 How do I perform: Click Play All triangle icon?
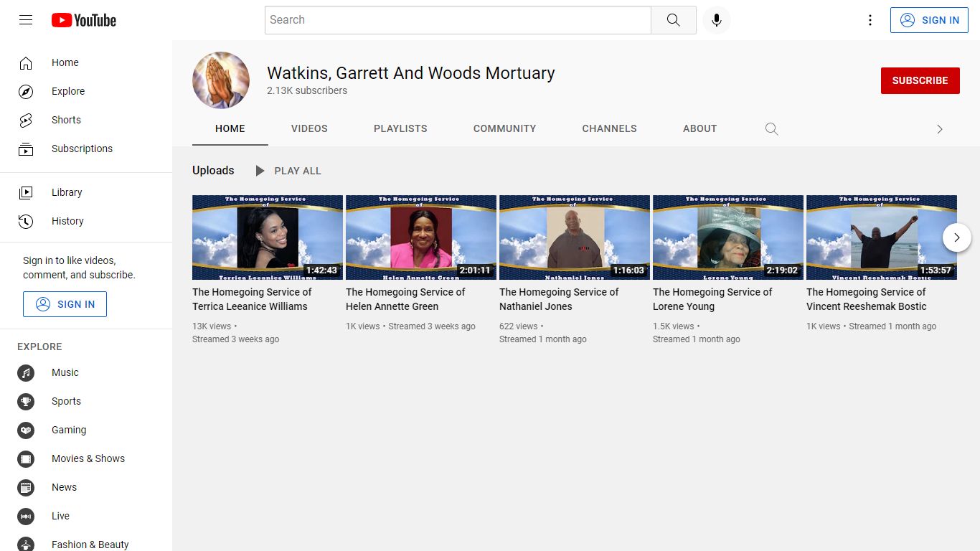pyautogui.click(x=260, y=171)
